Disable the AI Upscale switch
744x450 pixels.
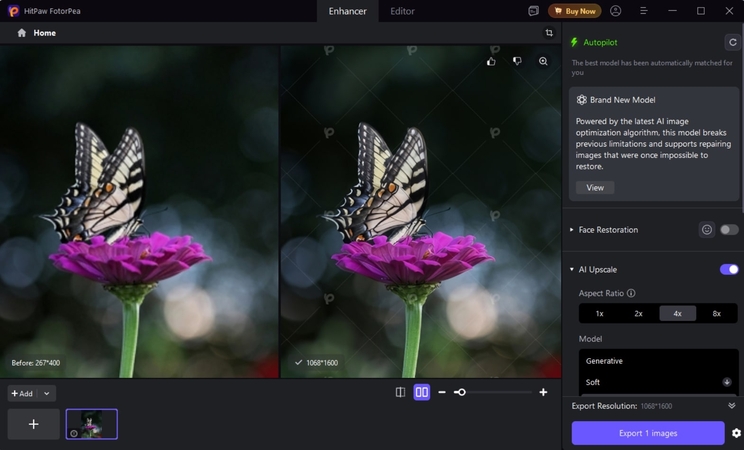pos(729,270)
